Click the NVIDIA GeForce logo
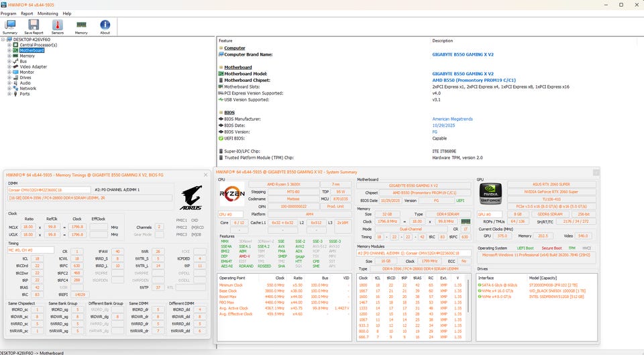This screenshot has height=355, width=644. tap(489, 195)
